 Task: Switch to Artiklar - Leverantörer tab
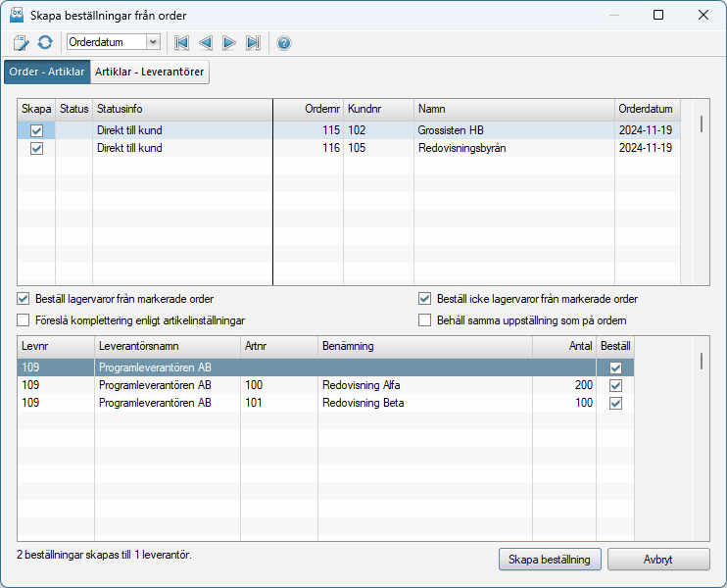click(x=150, y=72)
